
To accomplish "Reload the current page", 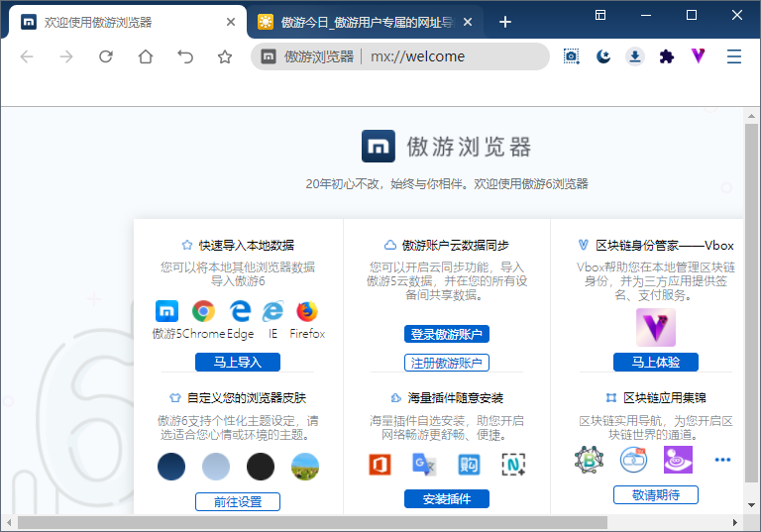I will click(106, 56).
